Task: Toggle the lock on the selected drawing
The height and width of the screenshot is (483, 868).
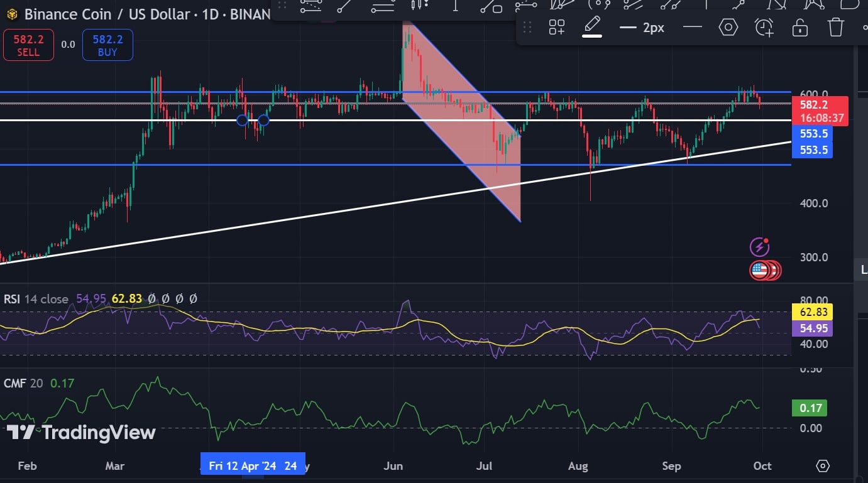Action: coord(799,27)
